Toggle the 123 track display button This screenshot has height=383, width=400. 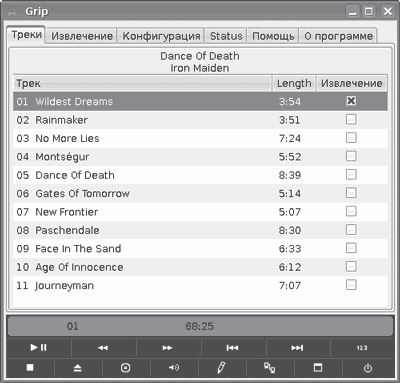(x=362, y=348)
